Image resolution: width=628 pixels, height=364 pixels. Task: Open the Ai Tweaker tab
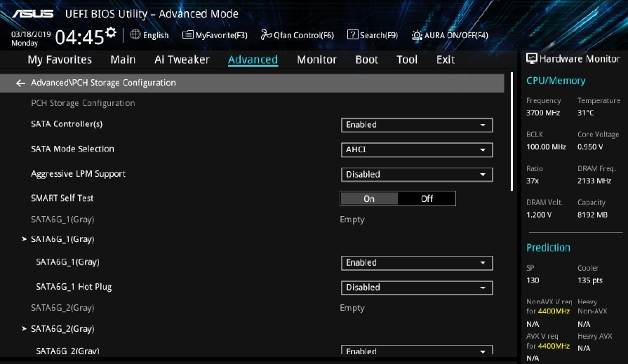(x=182, y=60)
